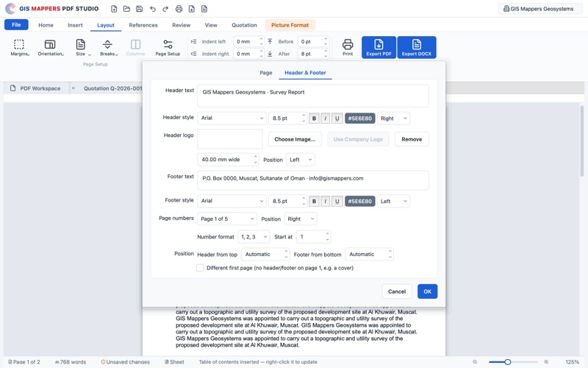This screenshot has width=588, height=368.
Task: Click the spacing Before icon
Action: point(270,42)
